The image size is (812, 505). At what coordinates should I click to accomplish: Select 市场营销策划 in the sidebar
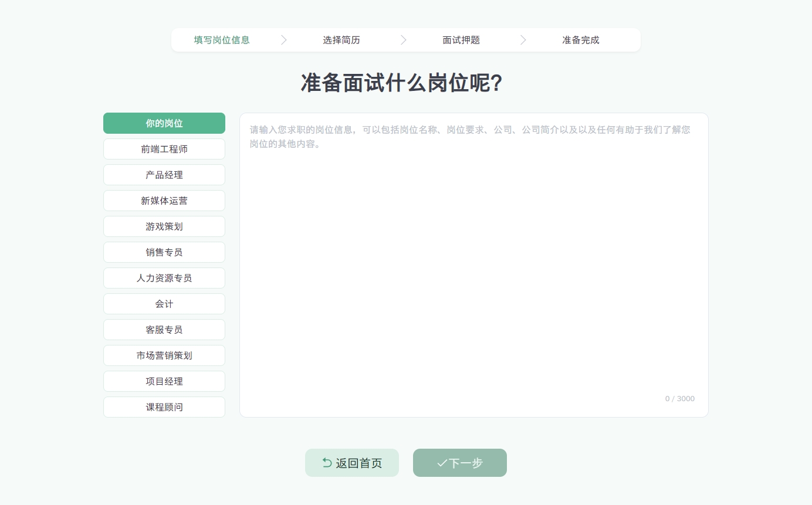tap(164, 355)
